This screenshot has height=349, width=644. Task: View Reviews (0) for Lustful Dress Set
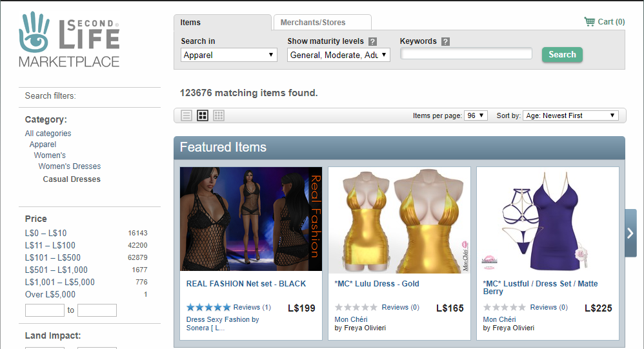point(548,307)
